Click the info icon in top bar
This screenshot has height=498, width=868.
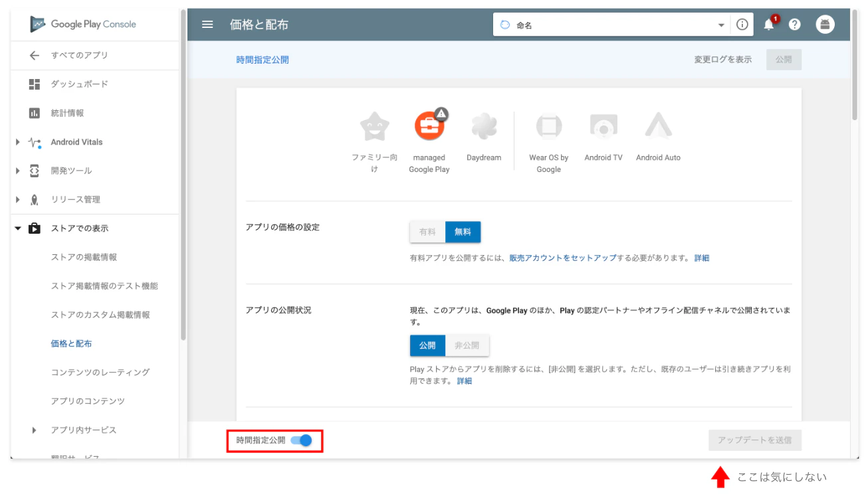pyautogui.click(x=742, y=25)
